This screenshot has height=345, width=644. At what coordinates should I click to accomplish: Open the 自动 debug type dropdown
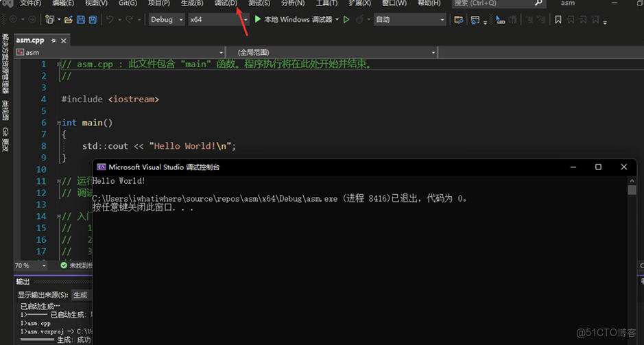pos(410,19)
